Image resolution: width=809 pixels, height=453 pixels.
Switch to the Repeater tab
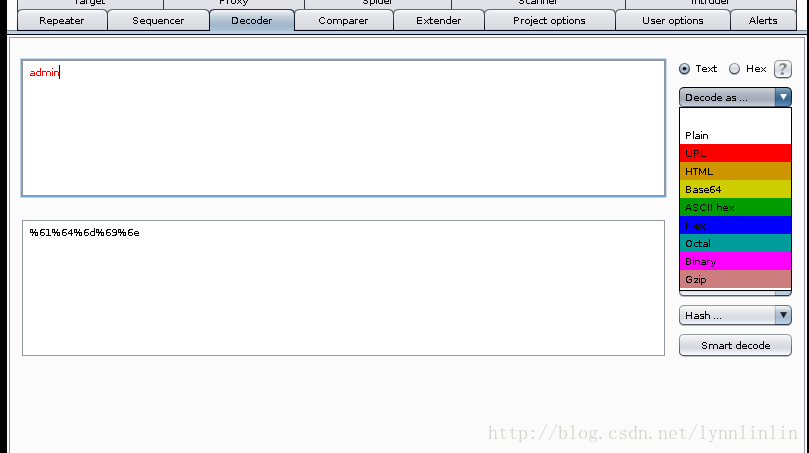pyautogui.click(x=62, y=21)
